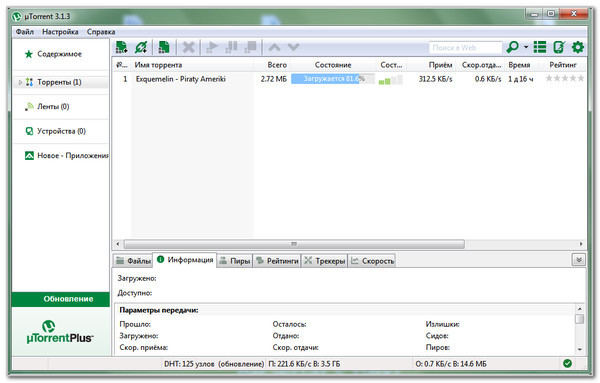The width and height of the screenshot is (600, 383).
Task: Switch to the Информация tab
Action: pos(185,260)
